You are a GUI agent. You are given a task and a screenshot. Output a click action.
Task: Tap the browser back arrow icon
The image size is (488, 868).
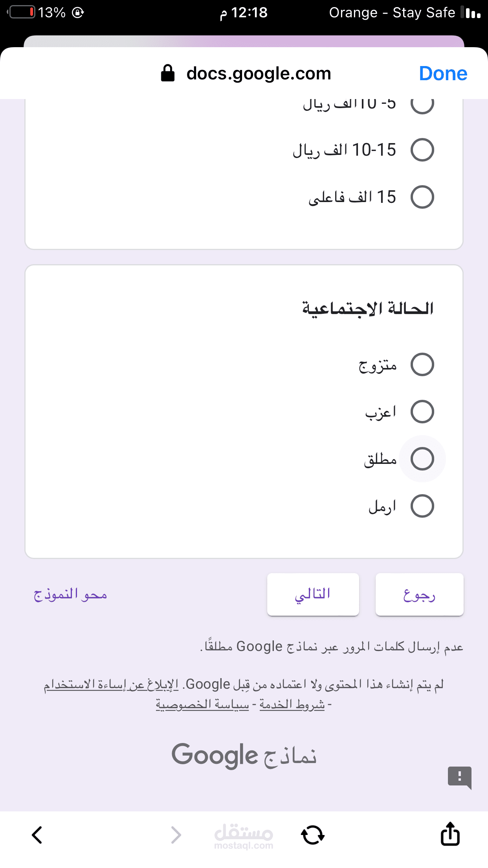[x=37, y=835]
